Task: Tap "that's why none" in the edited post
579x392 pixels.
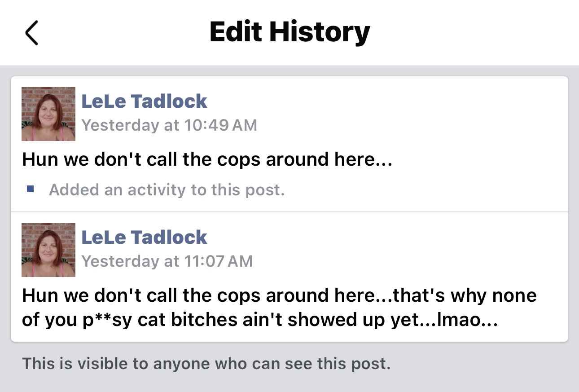Action: [465, 295]
